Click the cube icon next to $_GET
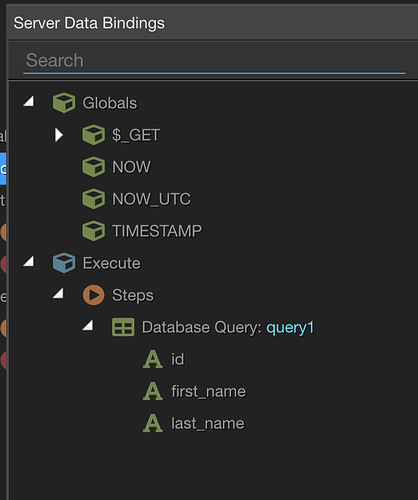The height and width of the screenshot is (500, 418). tap(93, 135)
